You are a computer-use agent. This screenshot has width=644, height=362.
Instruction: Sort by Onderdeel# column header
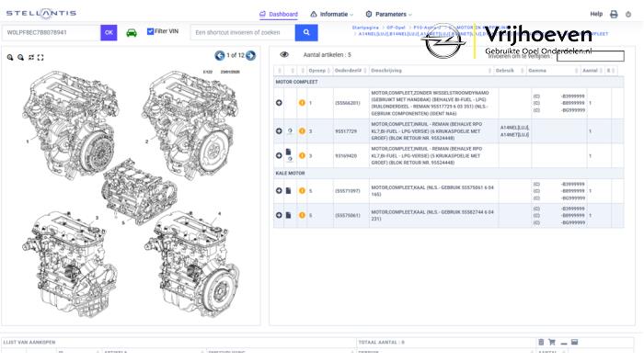[x=351, y=71]
